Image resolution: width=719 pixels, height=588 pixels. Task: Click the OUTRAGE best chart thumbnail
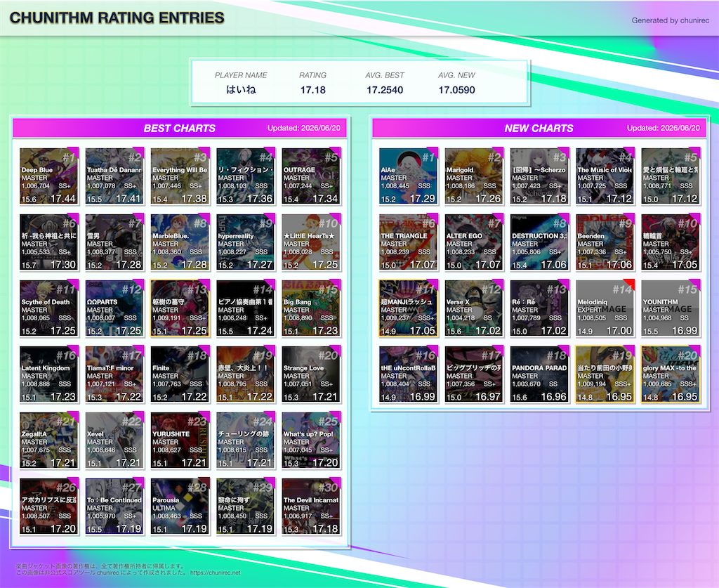point(311,176)
